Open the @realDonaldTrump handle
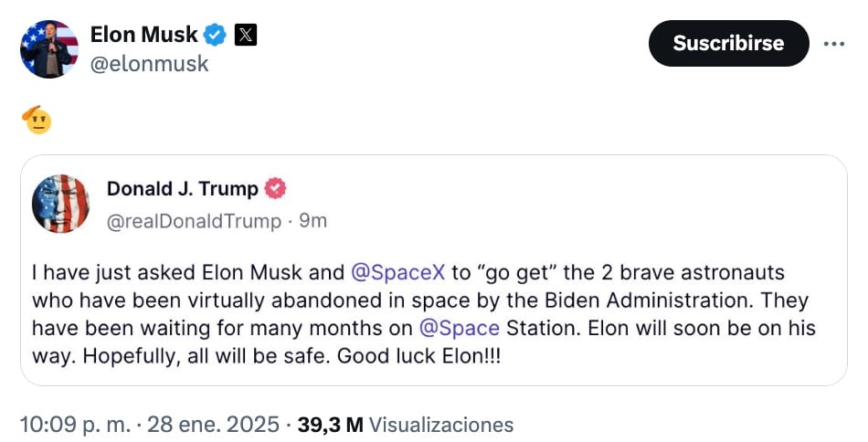The image size is (868, 442). 195,220
